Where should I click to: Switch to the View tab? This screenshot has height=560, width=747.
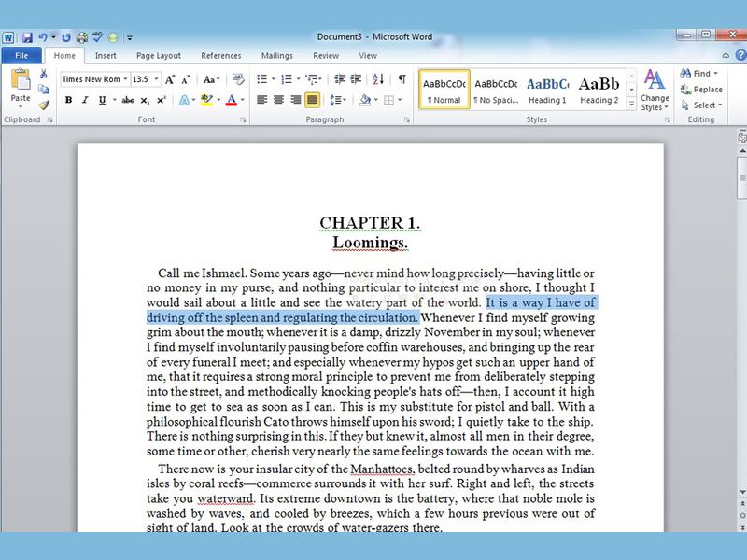368,56
